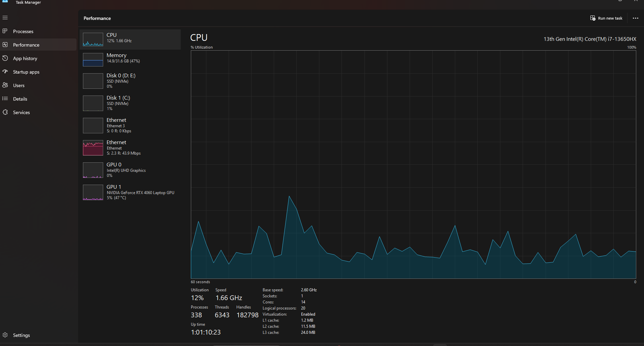Open Startup apps via its gauge icon
Screen dimensions: 644x346
(x=5, y=72)
